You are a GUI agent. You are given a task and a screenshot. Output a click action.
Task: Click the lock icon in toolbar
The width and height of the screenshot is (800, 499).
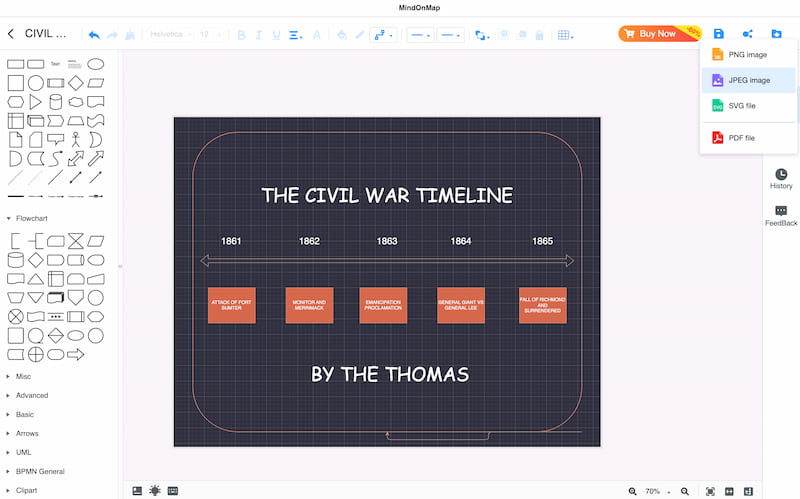[x=539, y=35]
